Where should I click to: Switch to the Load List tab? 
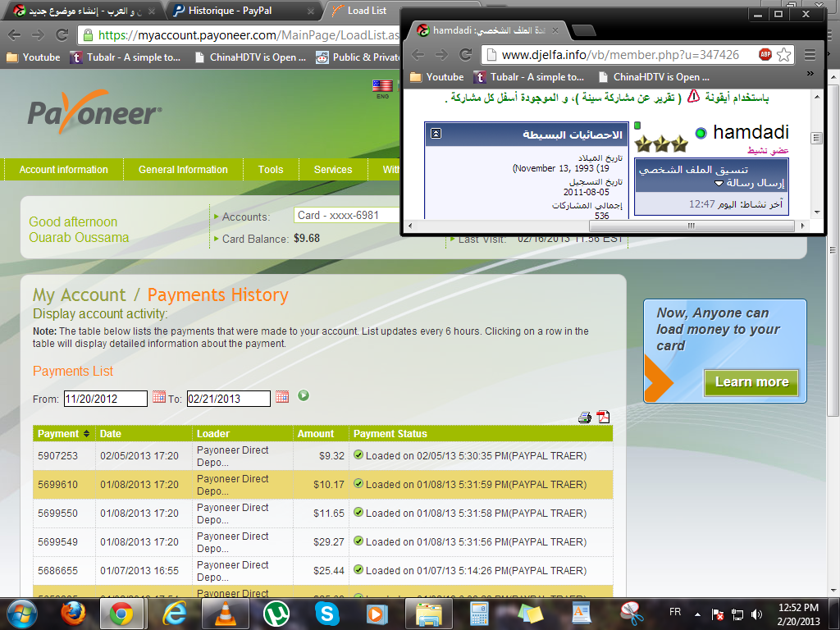click(x=366, y=11)
